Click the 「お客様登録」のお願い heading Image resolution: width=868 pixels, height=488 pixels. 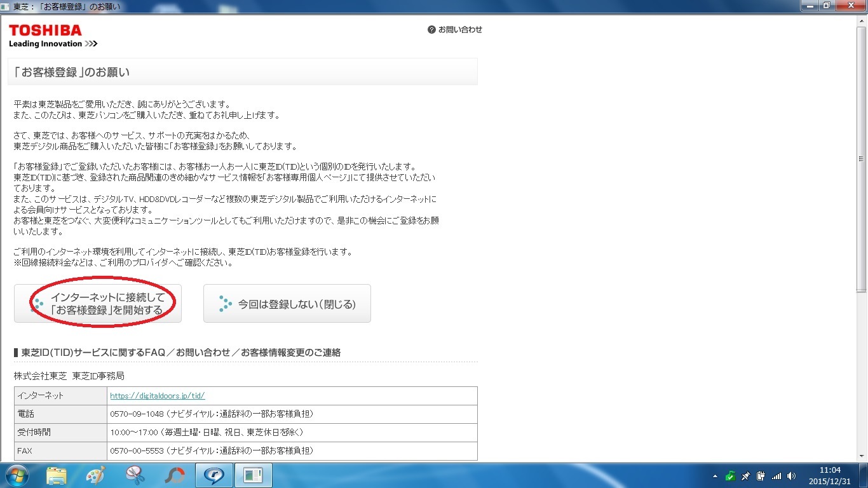click(71, 72)
